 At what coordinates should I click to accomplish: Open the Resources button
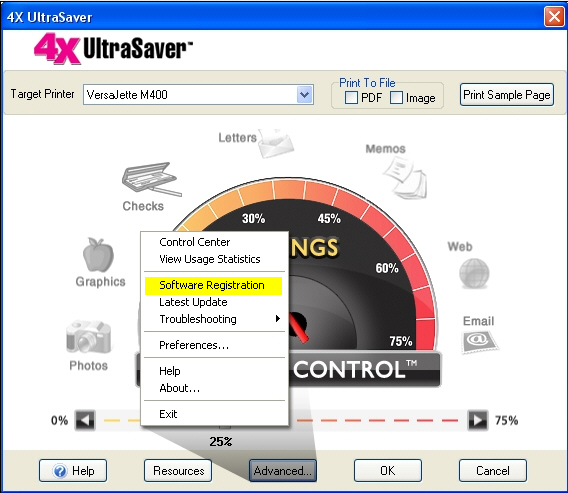point(178,471)
